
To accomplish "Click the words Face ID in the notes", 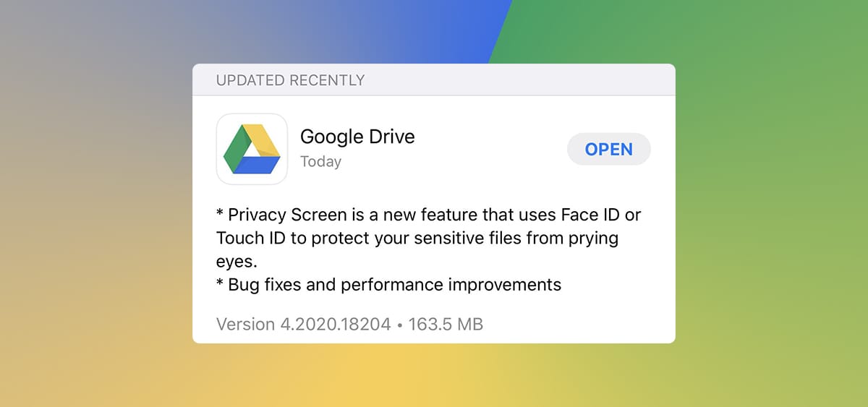I will [584, 215].
